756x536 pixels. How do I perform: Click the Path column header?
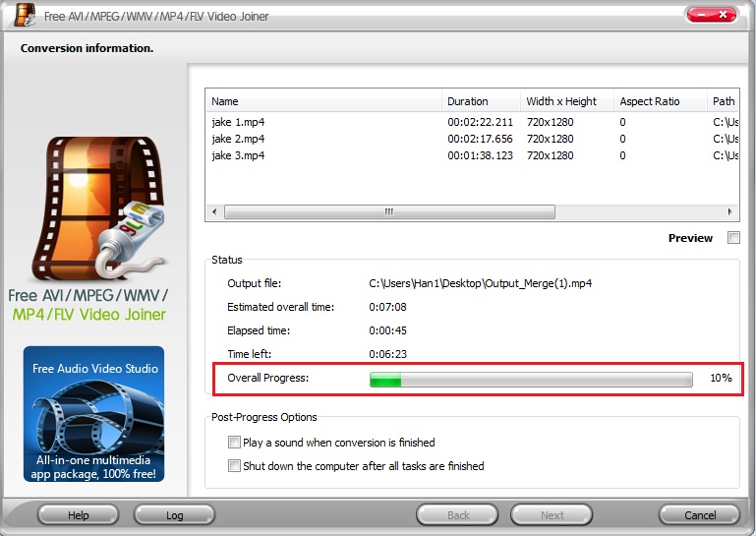pos(724,101)
